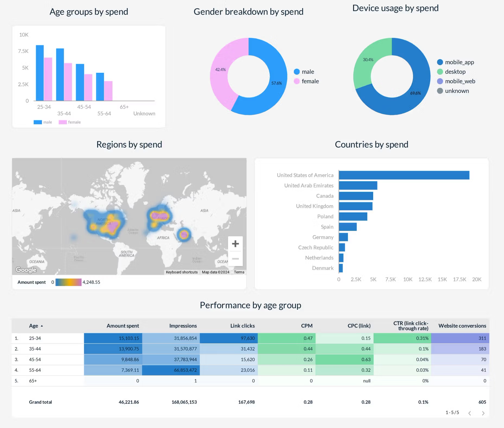
Task: Toggle female series in gender legend
Action: tap(306, 81)
